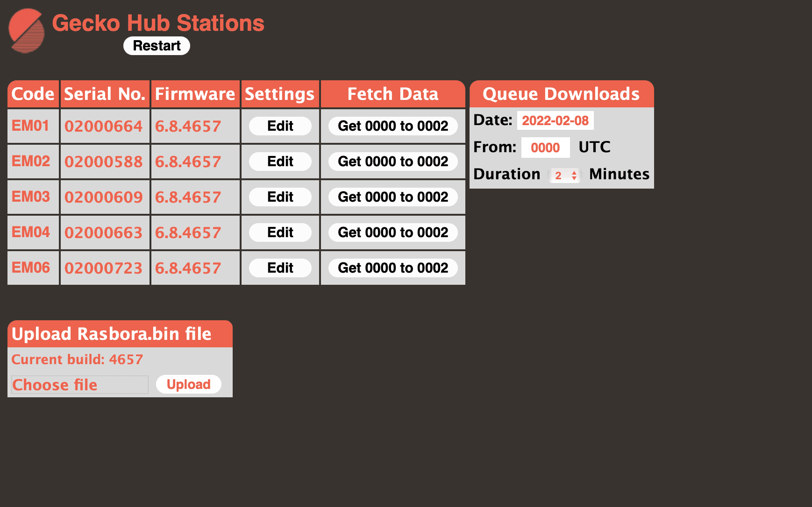Click the Date field showing 2022-02-08
The image size is (812, 507).
pos(555,120)
